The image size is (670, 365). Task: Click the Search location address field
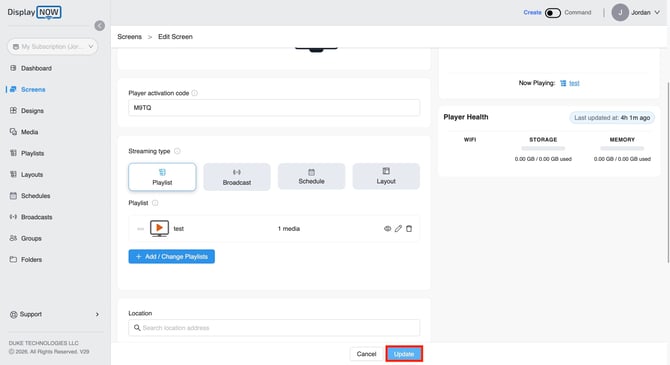pyautogui.click(x=274, y=328)
